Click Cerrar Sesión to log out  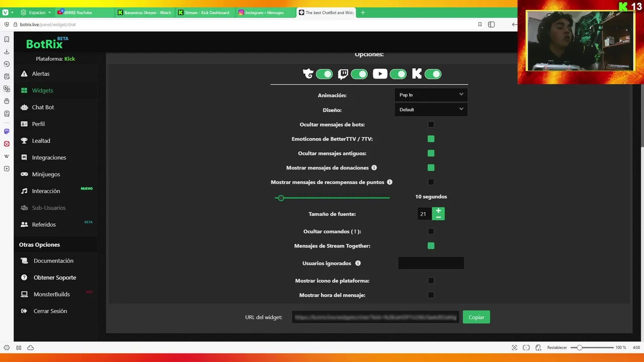click(x=50, y=311)
